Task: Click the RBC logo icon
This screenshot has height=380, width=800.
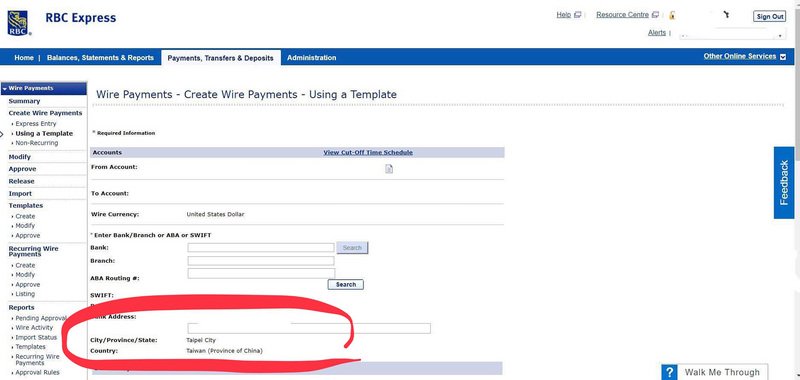Action: pos(17,23)
